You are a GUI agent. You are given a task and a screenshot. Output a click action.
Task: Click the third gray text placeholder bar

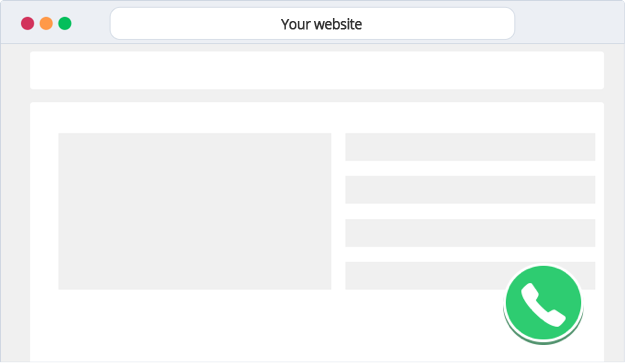[470, 233]
